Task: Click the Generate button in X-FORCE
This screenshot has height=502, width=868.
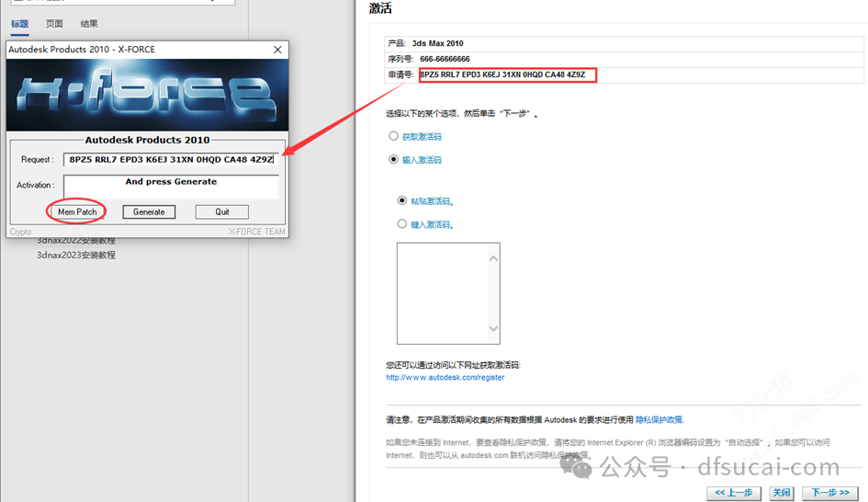Action: 149,211
